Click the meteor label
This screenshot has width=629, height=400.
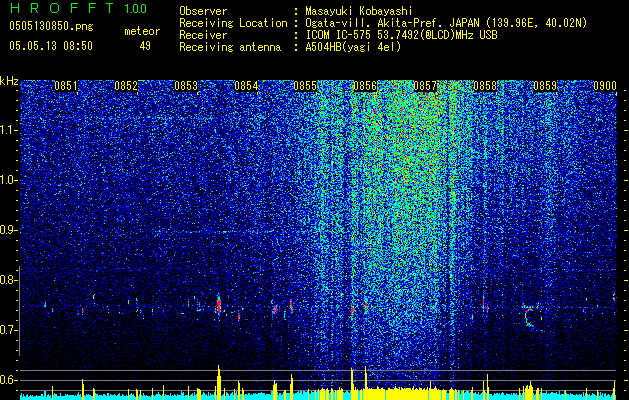pyautogui.click(x=142, y=31)
